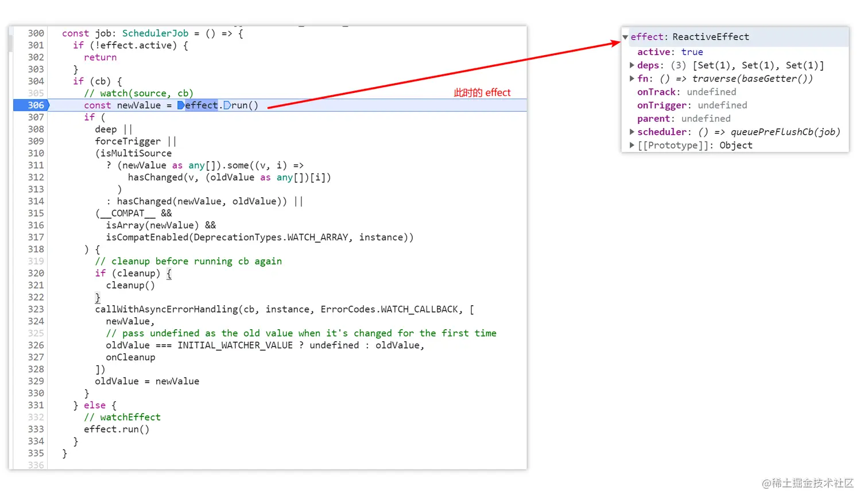Click 'onTrigger: undefined' property

pyautogui.click(x=692, y=106)
